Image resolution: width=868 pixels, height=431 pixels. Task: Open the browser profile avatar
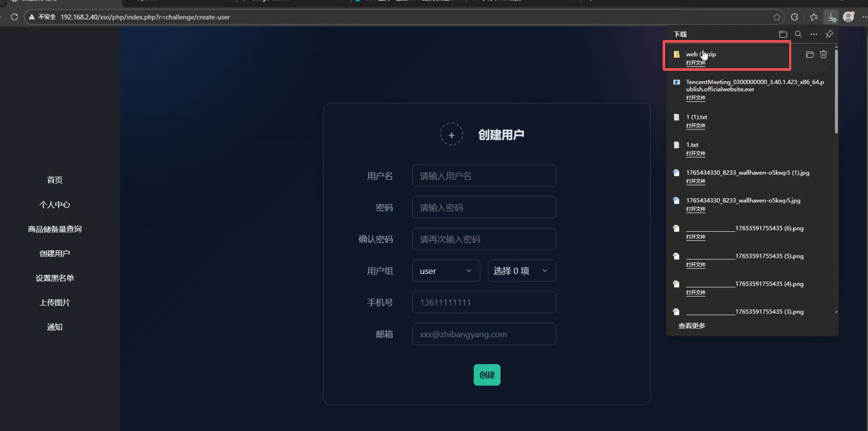point(849,17)
